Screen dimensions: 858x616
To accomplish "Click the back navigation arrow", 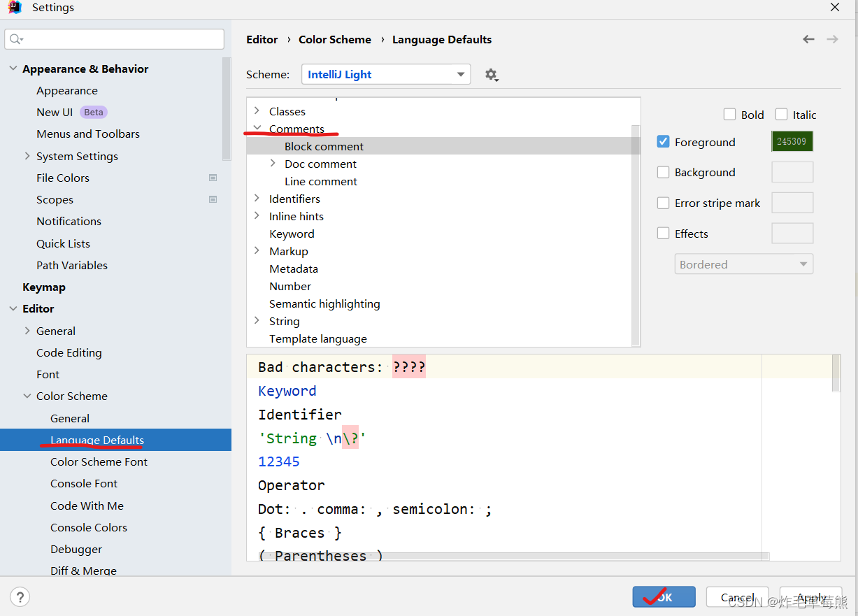I will [808, 39].
